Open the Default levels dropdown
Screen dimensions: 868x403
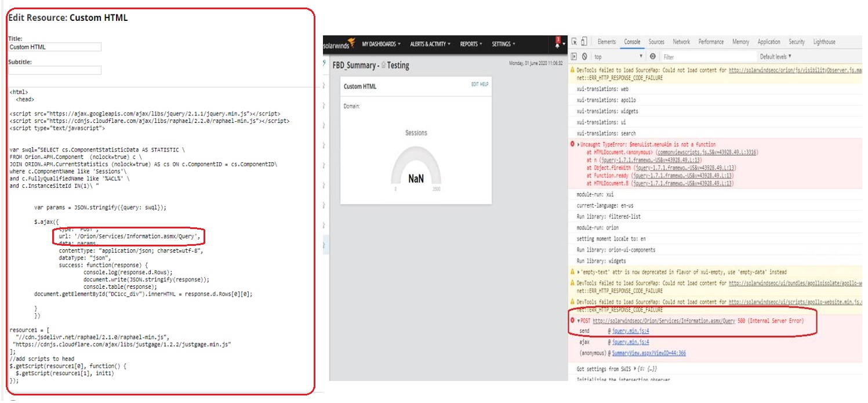(x=776, y=57)
